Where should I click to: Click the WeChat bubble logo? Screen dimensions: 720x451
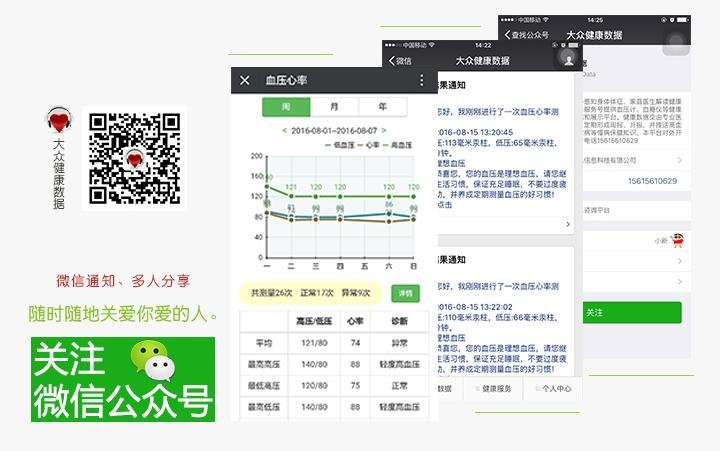(153, 360)
